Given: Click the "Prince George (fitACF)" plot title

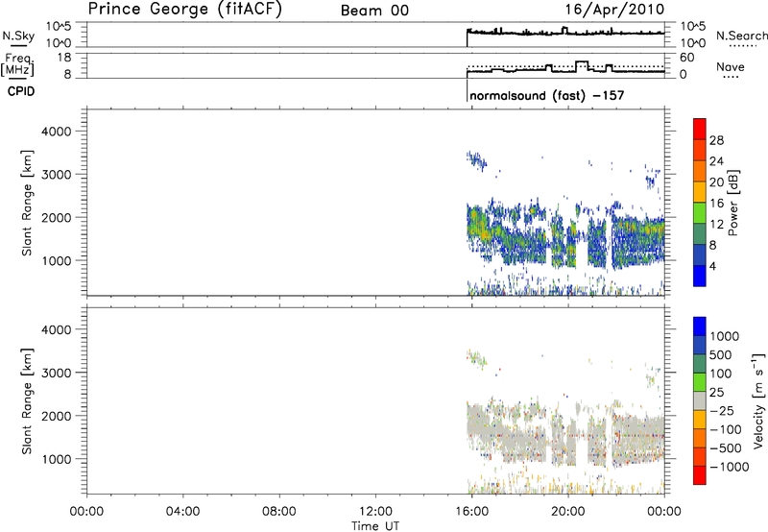Looking at the screenshot, I should [184, 9].
